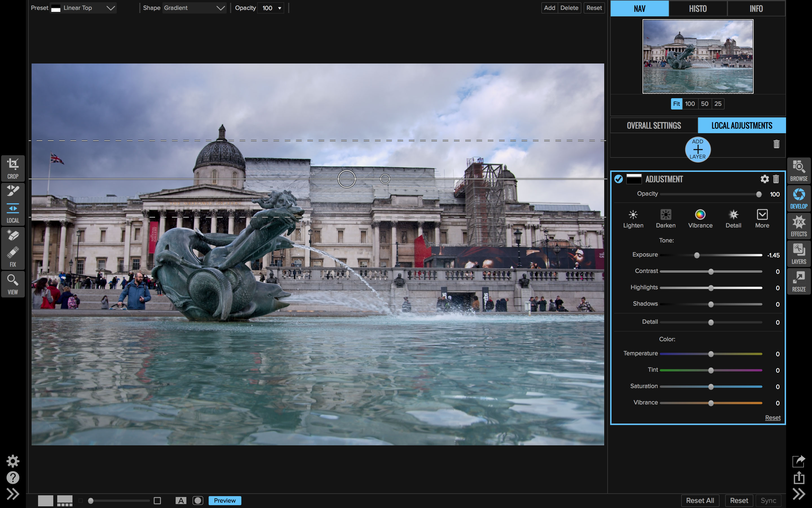Collapse the right panel with double chevron
Screen dimensions: 812x508
(798, 494)
